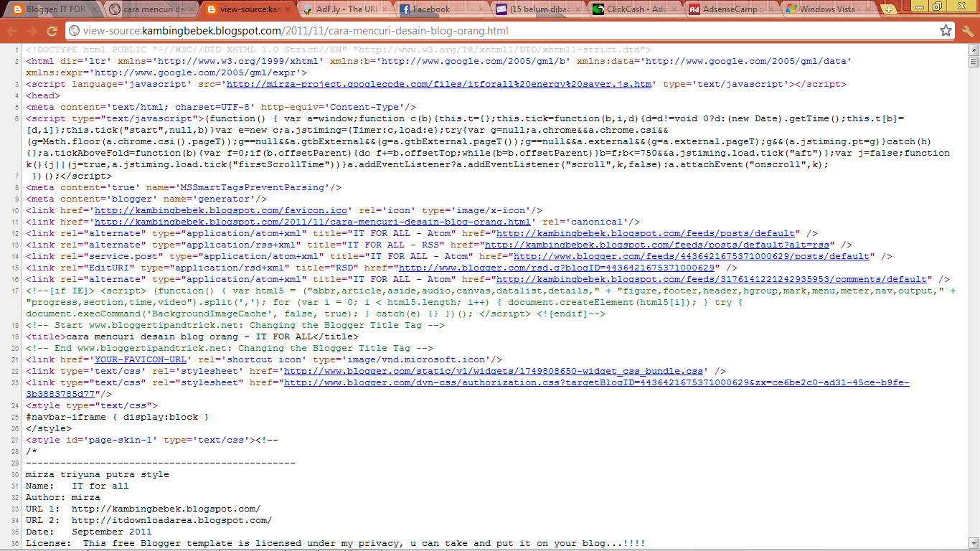Switch to the Windows Vista tab
Image resolution: width=980 pixels, height=551 pixels.
point(827,9)
